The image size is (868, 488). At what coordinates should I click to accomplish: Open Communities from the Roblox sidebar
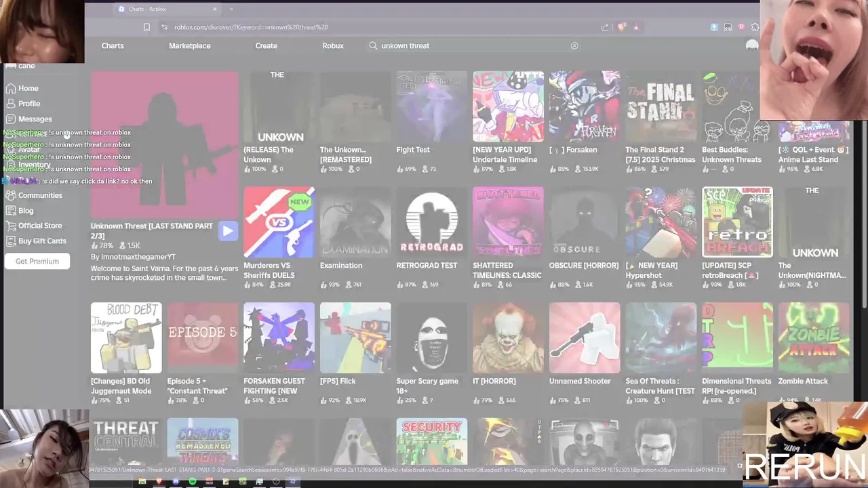[x=34, y=195]
